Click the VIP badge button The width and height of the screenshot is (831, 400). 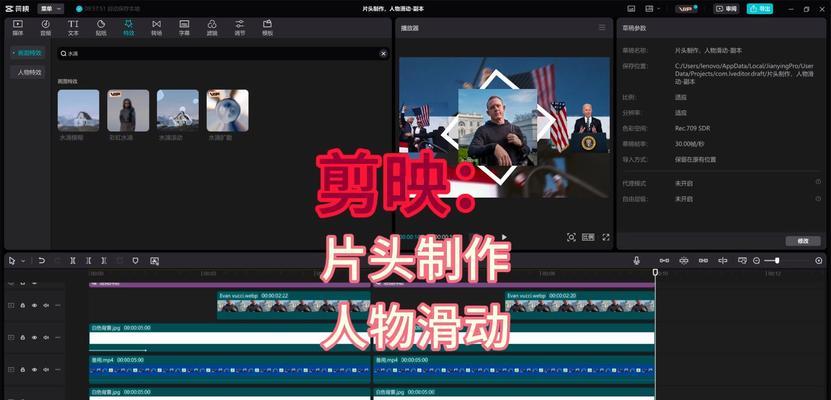click(686, 8)
